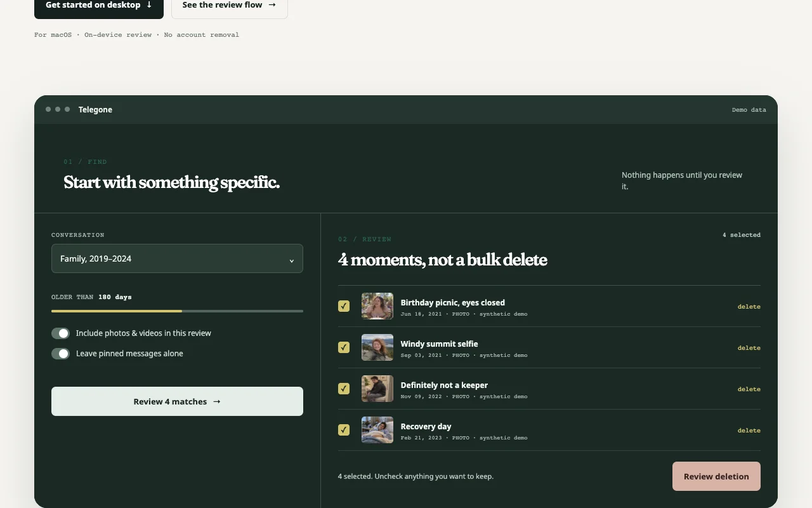The height and width of the screenshot is (508, 812).
Task: Open the Birthday picnic photo thumbnail
Action: 377,306
